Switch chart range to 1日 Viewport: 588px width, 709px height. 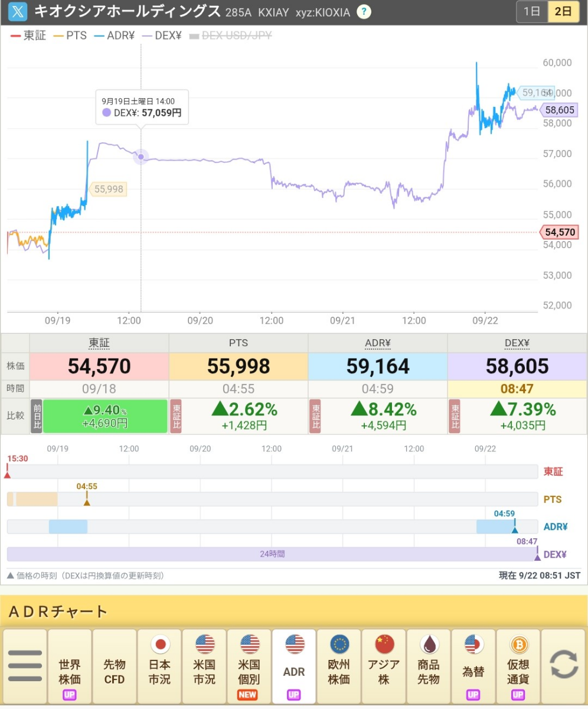tap(532, 12)
